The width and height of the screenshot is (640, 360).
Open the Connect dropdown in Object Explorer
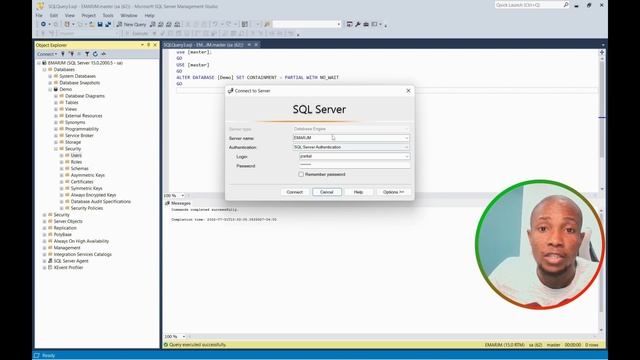pyautogui.click(x=47, y=54)
